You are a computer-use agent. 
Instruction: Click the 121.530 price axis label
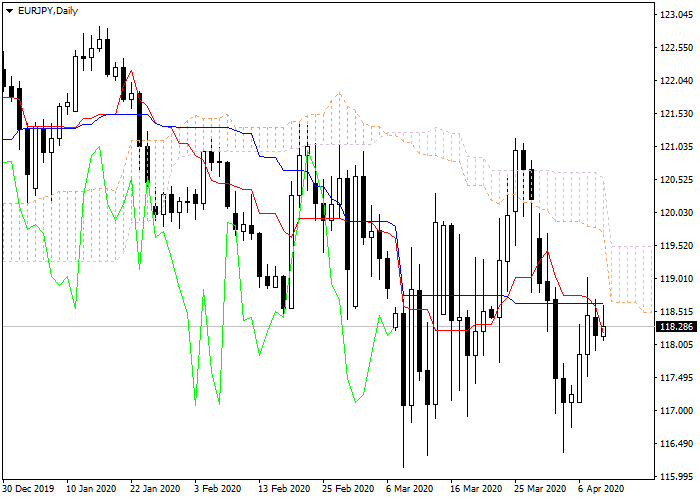coord(676,114)
